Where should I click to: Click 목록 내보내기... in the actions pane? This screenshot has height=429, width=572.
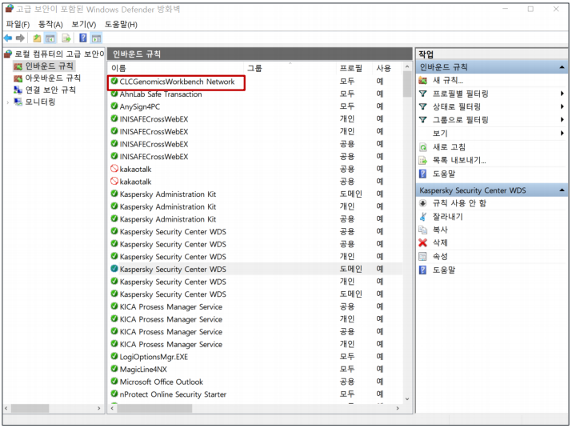459,160
